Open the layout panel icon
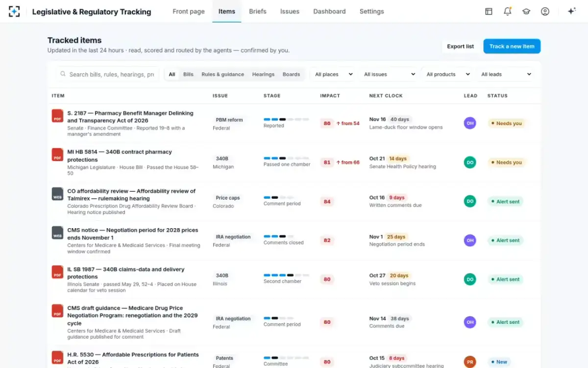This screenshot has height=368, width=588. tap(489, 11)
